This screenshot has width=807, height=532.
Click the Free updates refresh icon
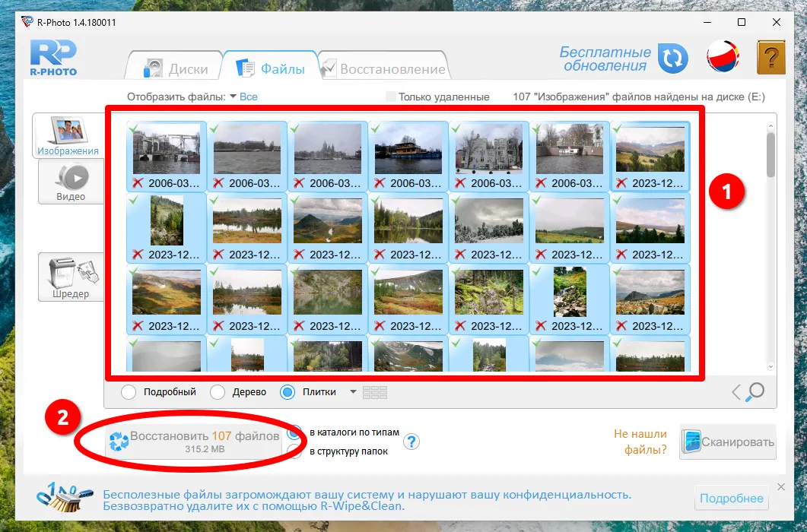coord(672,59)
